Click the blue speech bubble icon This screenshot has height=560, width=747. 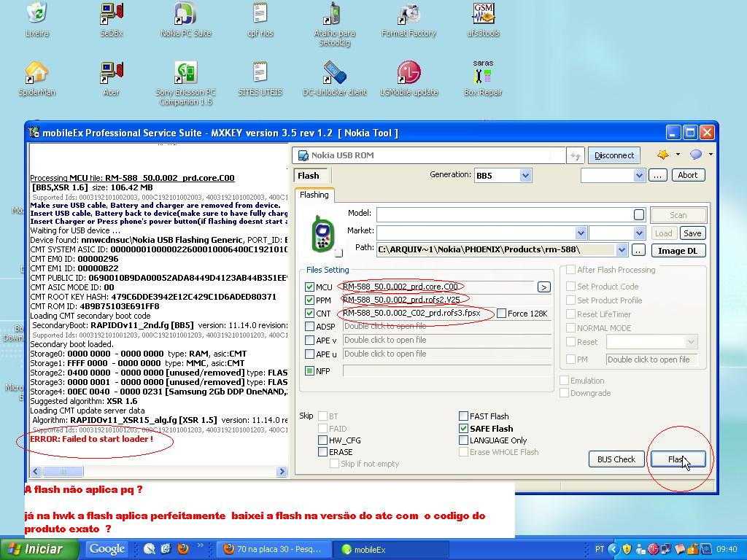[696, 155]
